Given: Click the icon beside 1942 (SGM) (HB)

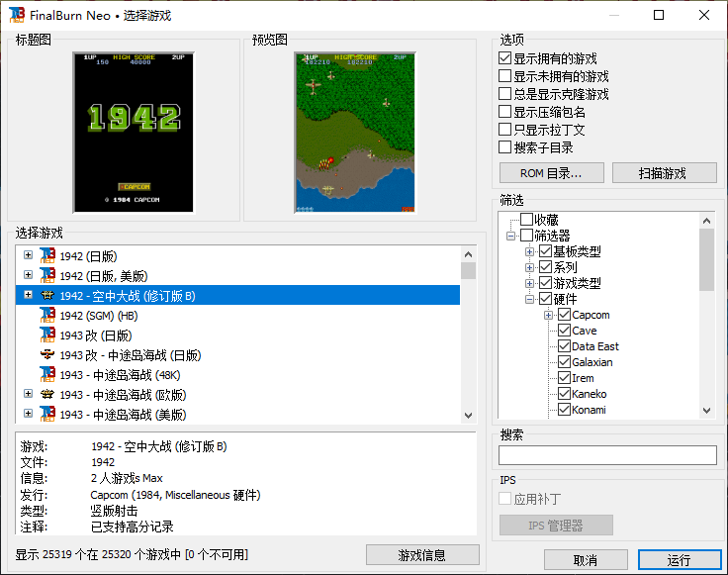Looking at the screenshot, I should [47, 316].
